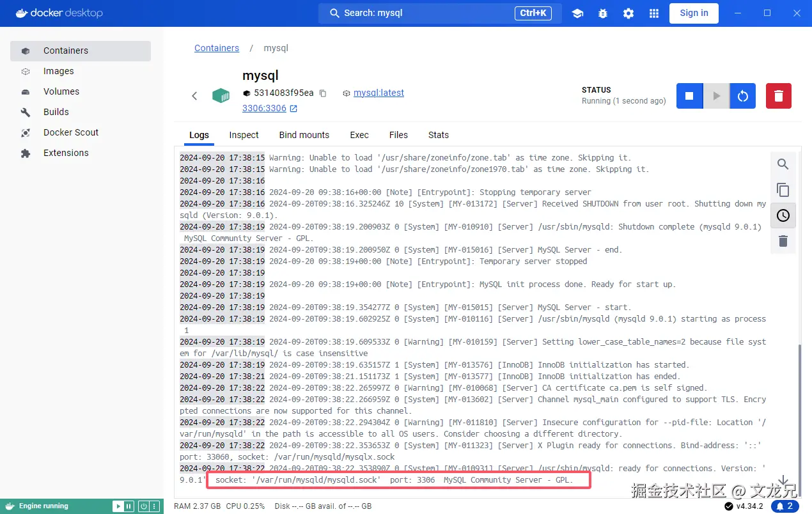812x514 pixels.
Task: Follow the Containers breadcrumb link
Action: coord(217,48)
